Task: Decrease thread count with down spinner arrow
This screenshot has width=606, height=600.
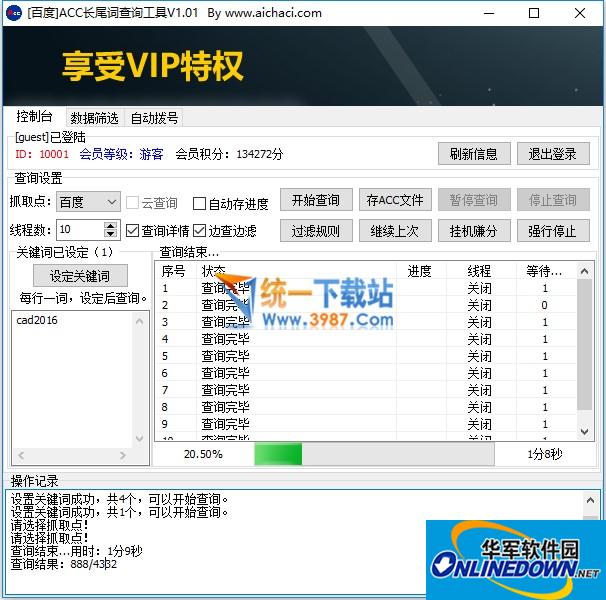Action: [111, 234]
